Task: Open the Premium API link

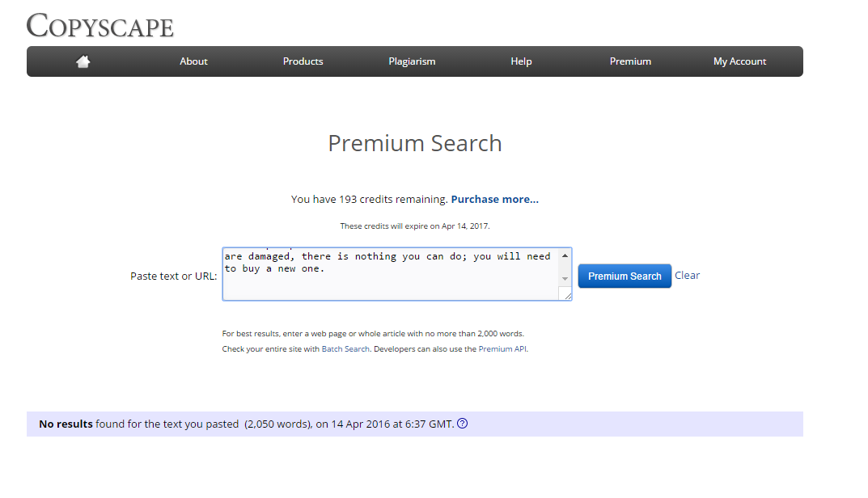Action: coord(502,349)
